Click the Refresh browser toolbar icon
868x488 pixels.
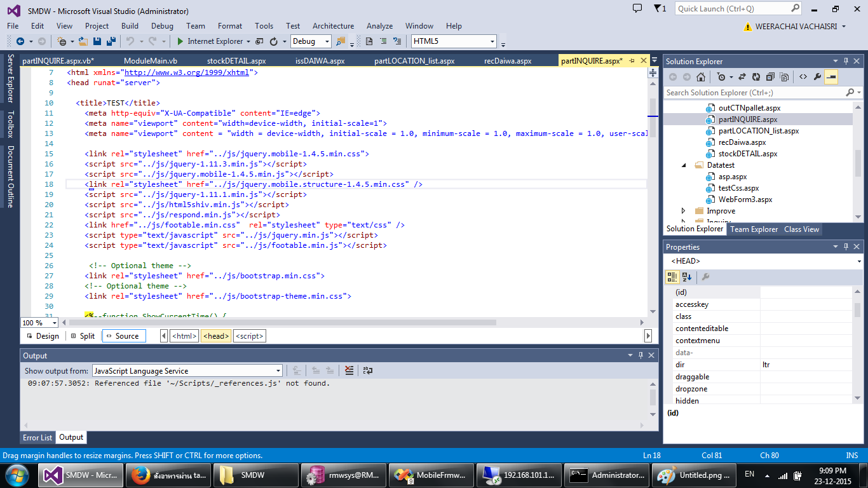point(274,41)
